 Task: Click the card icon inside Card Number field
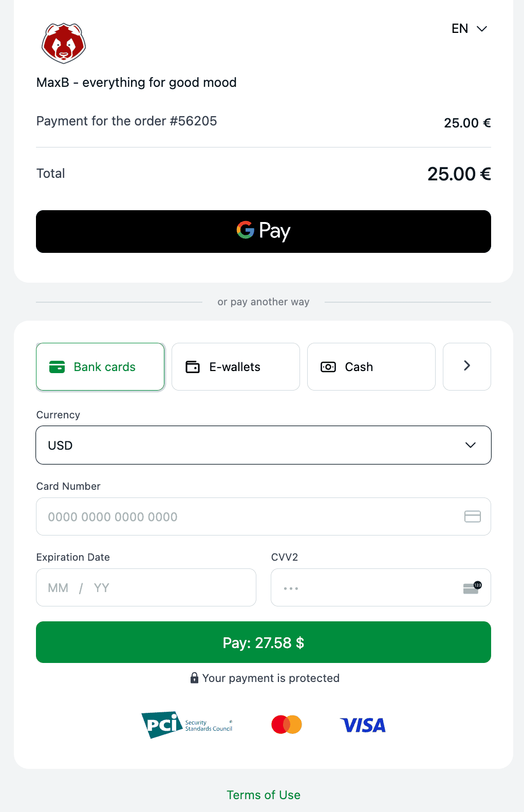[x=472, y=516]
